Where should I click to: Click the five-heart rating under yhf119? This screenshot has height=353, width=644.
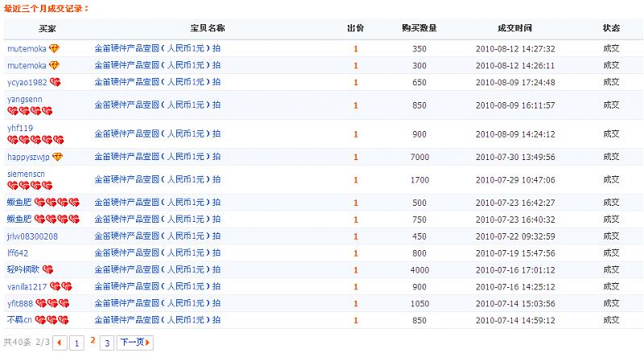tap(35, 140)
